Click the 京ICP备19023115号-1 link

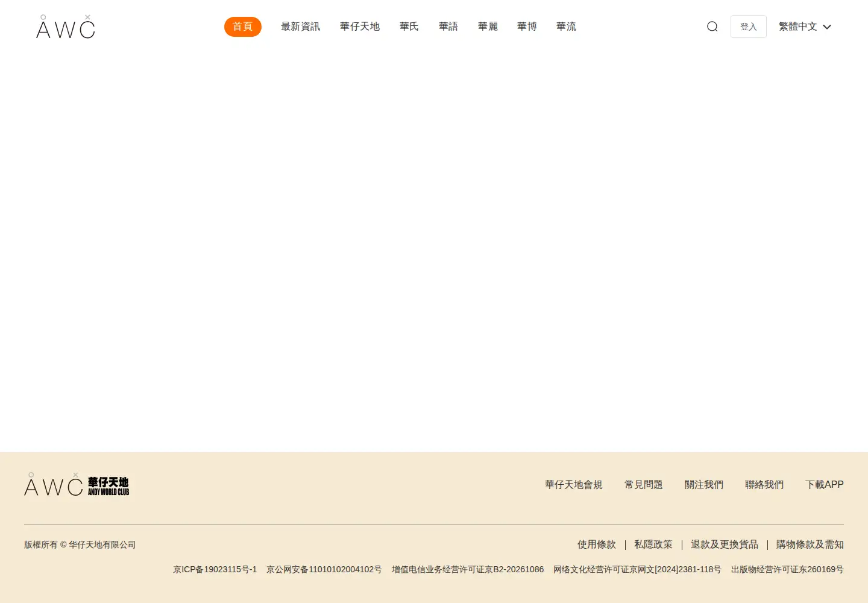pos(215,569)
